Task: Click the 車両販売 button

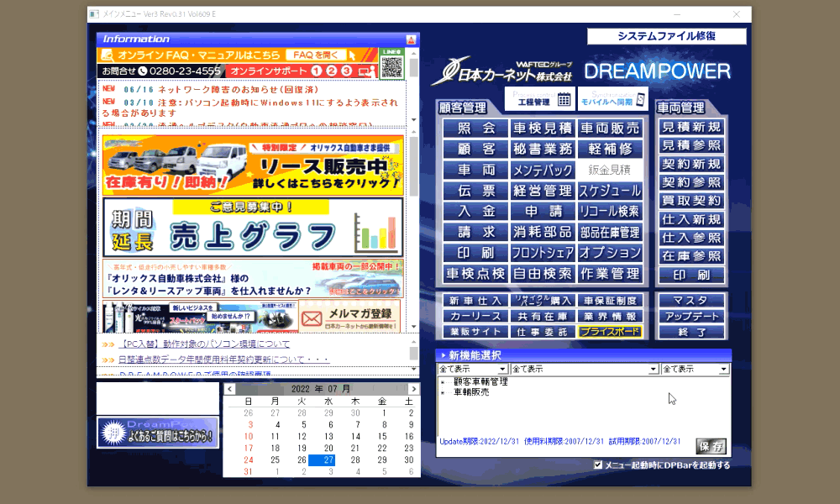Action: click(610, 129)
